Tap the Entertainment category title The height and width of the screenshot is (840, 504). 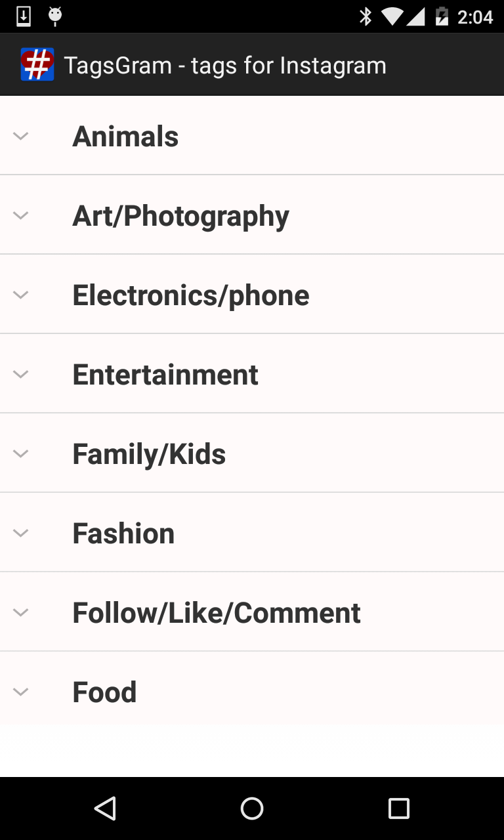pyautogui.click(x=165, y=374)
